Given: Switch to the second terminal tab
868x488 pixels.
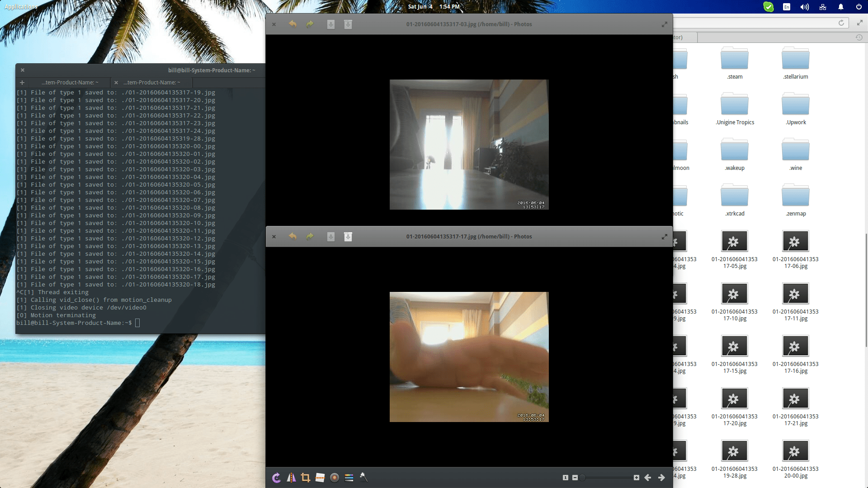Looking at the screenshot, I should point(152,83).
